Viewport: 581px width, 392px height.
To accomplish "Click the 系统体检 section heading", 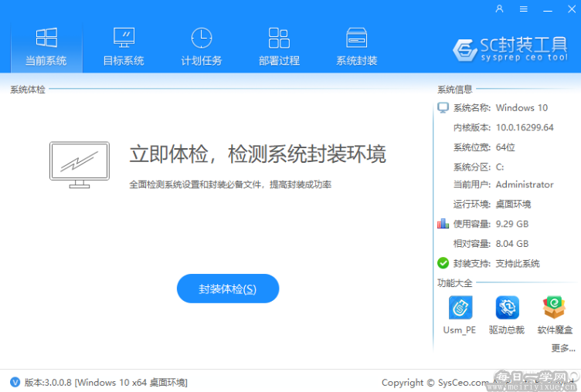I will point(28,90).
